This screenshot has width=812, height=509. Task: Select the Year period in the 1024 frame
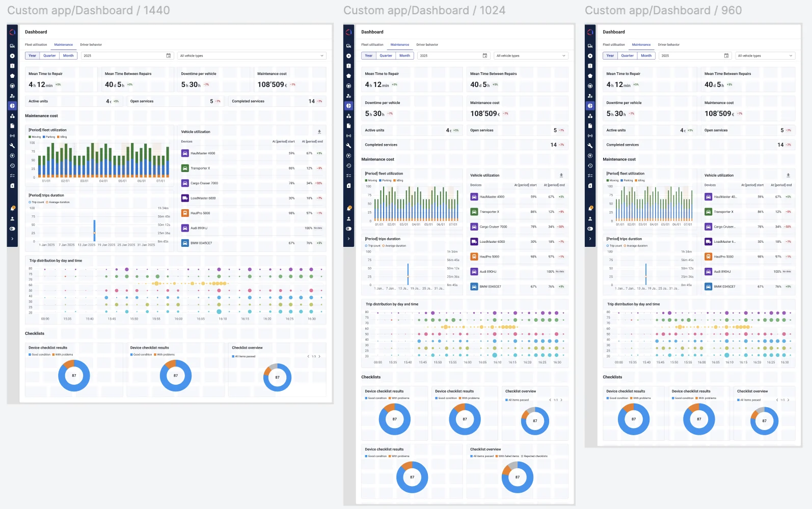(369, 55)
